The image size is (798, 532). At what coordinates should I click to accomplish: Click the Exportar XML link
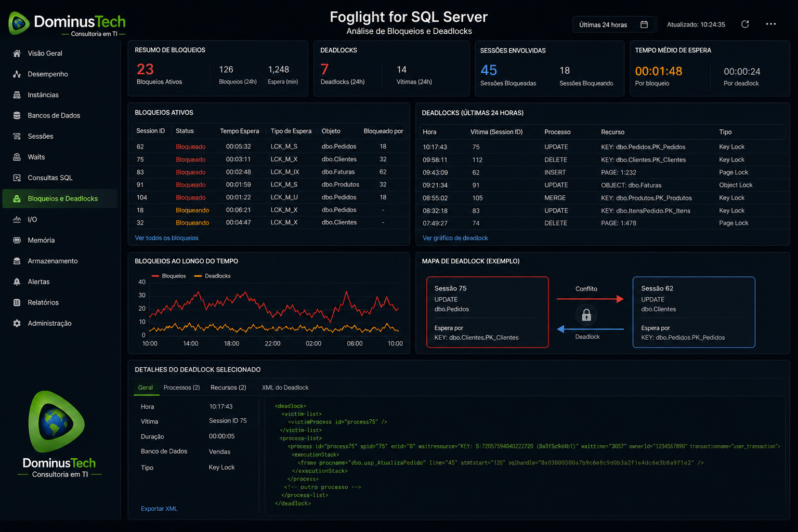click(x=159, y=509)
